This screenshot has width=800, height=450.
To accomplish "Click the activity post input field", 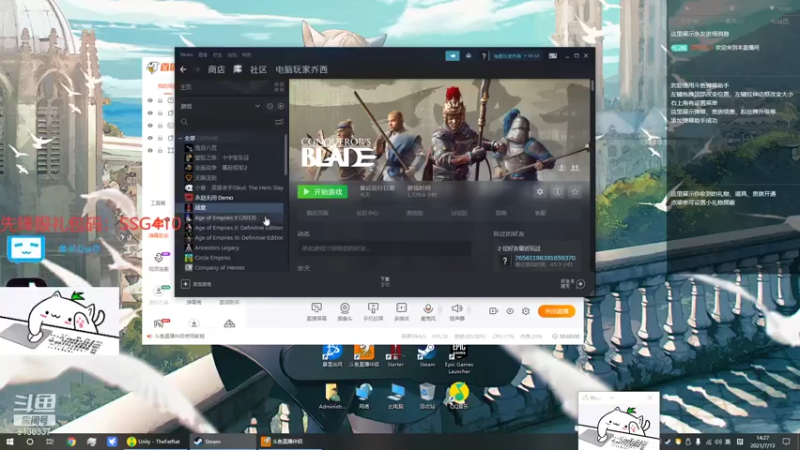I will [x=384, y=248].
